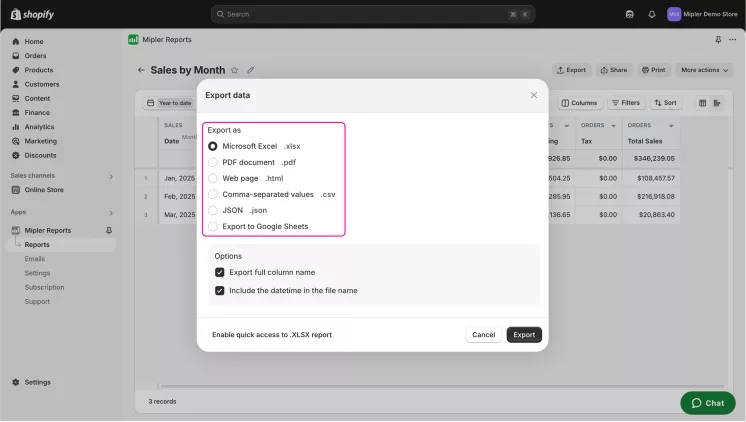The height and width of the screenshot is (422, 746).
Task: Open the Sort options
Action: pyautogui.click(x=665, y=103)
